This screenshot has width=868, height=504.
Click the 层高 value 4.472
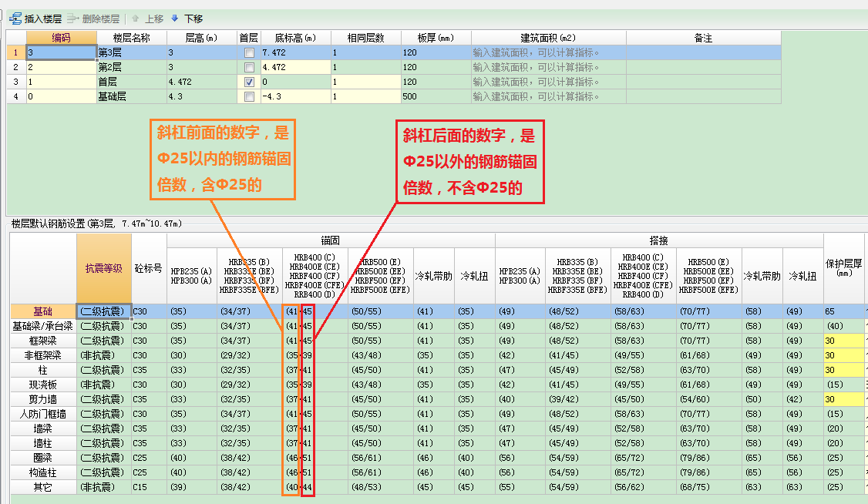(201, 82)
